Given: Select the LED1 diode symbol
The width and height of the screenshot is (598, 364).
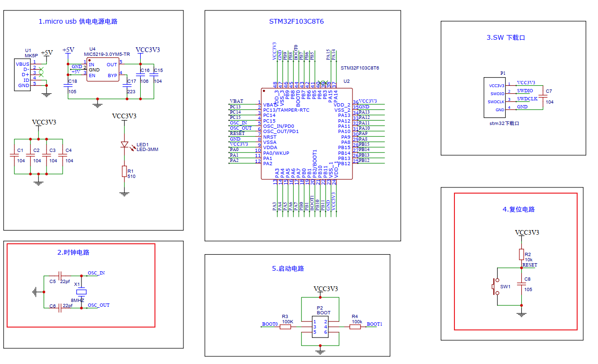Looking at the screenshot, I should [x=125, y=144].
